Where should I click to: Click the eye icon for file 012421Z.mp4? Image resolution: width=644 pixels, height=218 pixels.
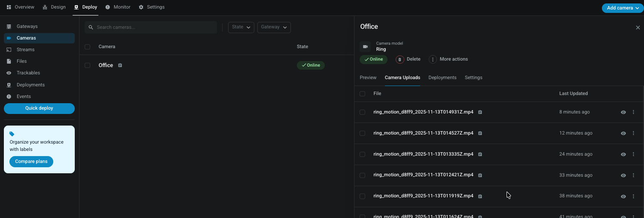coord(623,175)
